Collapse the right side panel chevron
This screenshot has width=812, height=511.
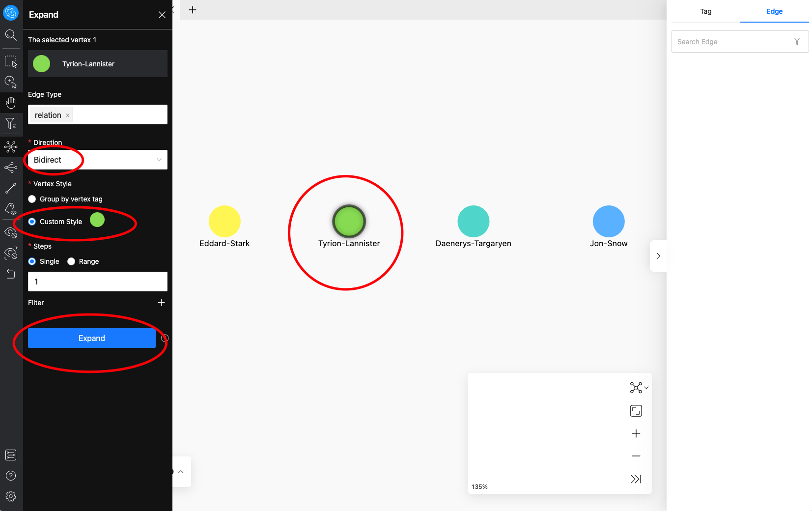click(x=658, y=256)
